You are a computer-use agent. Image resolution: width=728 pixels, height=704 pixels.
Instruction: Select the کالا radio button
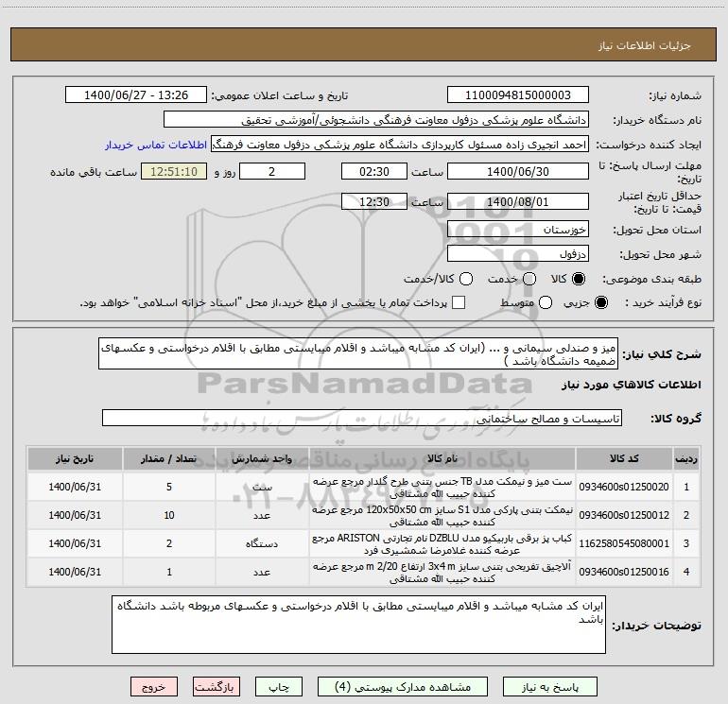[579, 279]
